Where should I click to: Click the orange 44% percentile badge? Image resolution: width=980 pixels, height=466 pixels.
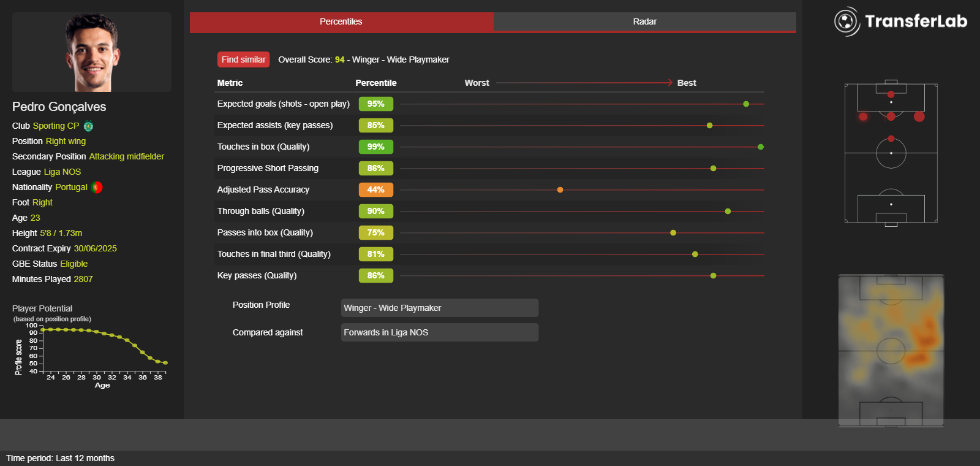(x=376, y=190)
